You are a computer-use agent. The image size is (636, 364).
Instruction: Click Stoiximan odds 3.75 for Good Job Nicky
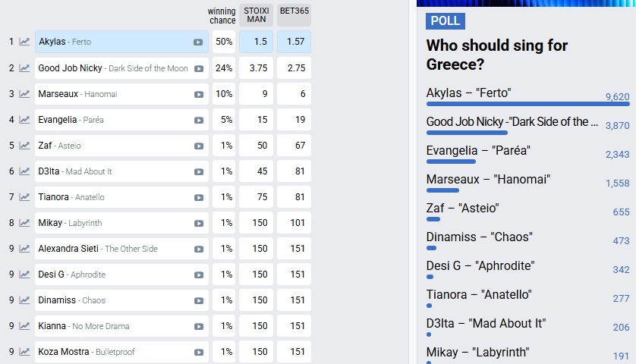pos(256,68)
